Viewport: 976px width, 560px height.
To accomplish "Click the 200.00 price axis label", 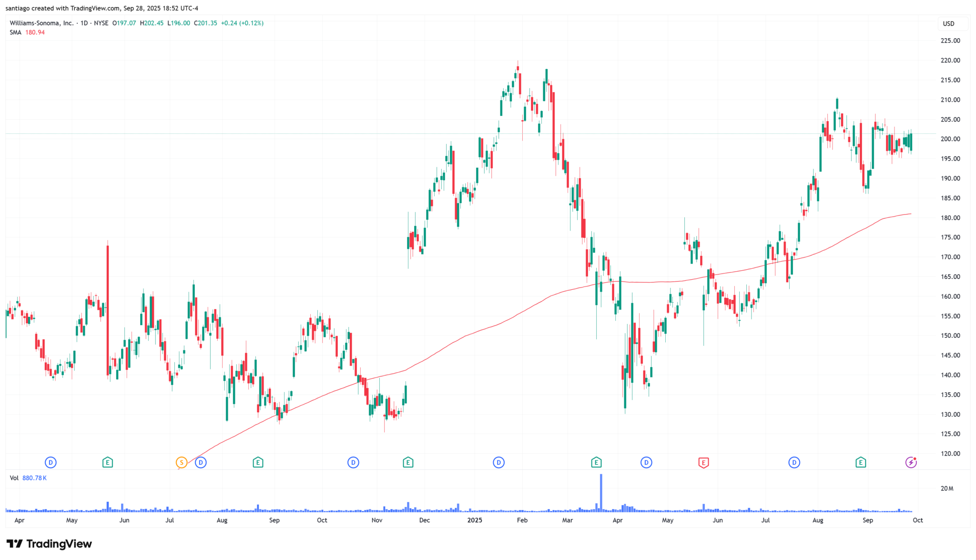I will point(950,139).
